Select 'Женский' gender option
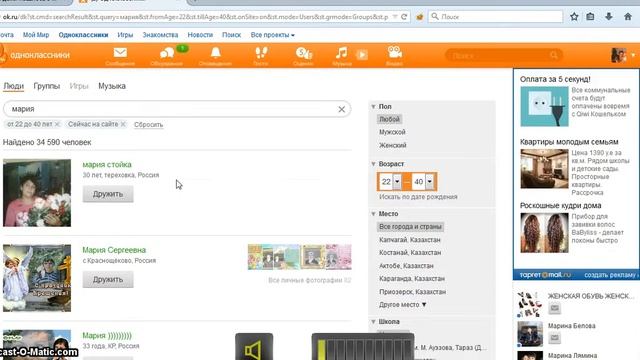Viewport: 640px width, 360px height. 393,145
